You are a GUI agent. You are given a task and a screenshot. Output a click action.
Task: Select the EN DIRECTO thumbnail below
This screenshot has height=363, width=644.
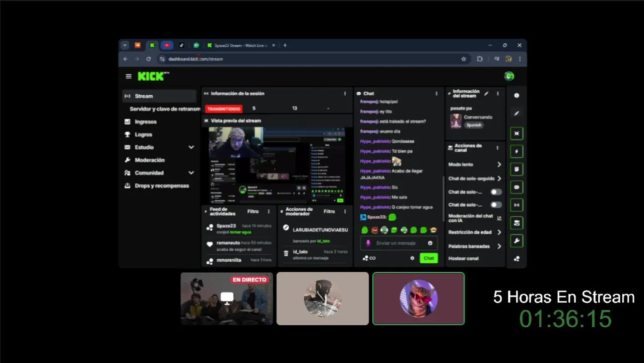227,298
